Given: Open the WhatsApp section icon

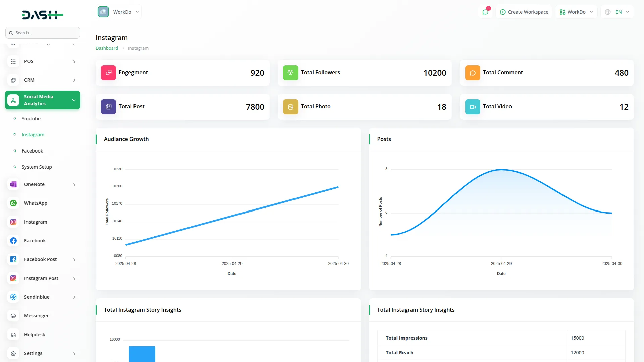Looking at the screenshot, I should point(13,203).
